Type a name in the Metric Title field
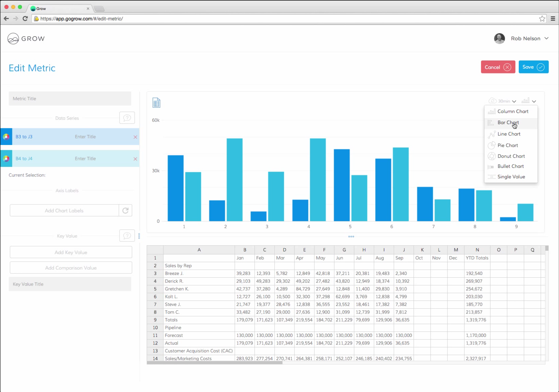Image resolution: width=559 pixels, height=392 pixels. 70,98
